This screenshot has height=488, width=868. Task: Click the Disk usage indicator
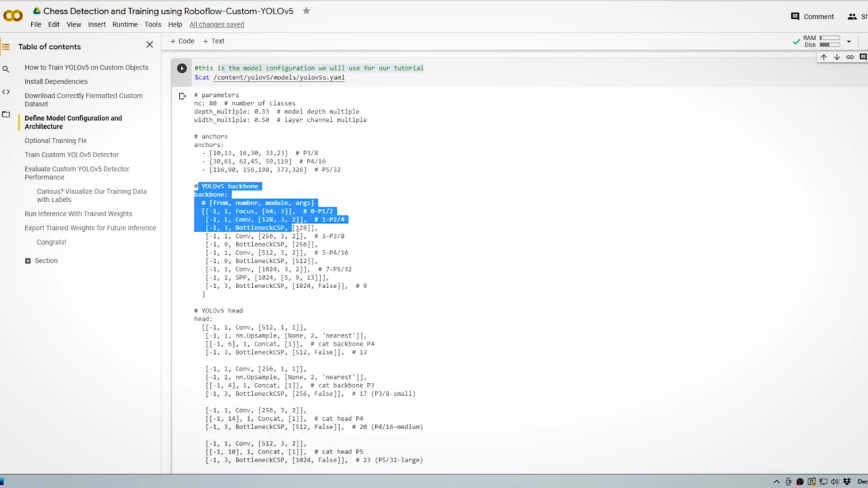point(830,44)
